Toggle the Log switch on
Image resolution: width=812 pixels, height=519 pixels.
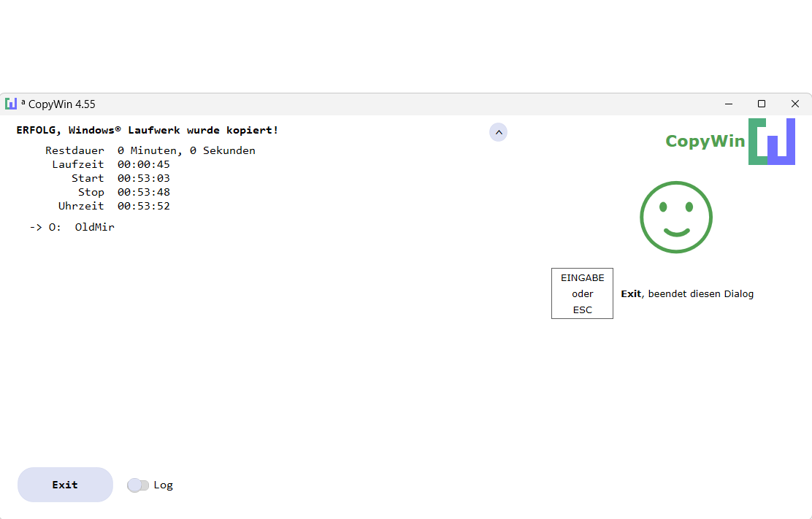137,485
